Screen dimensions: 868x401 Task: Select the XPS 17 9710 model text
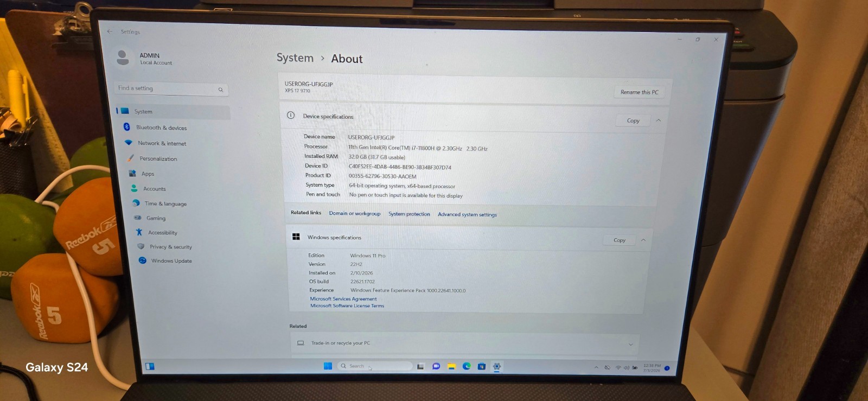point(297,91)
